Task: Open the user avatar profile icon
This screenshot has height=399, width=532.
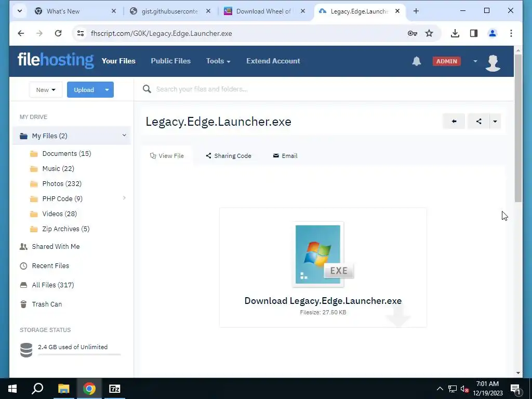Action: (493, 63)
